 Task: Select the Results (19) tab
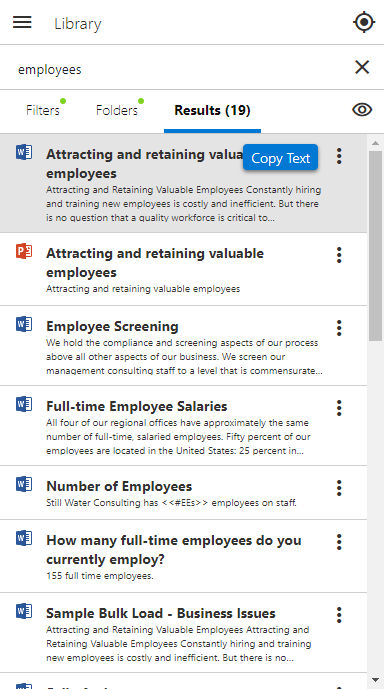(212, 110)
